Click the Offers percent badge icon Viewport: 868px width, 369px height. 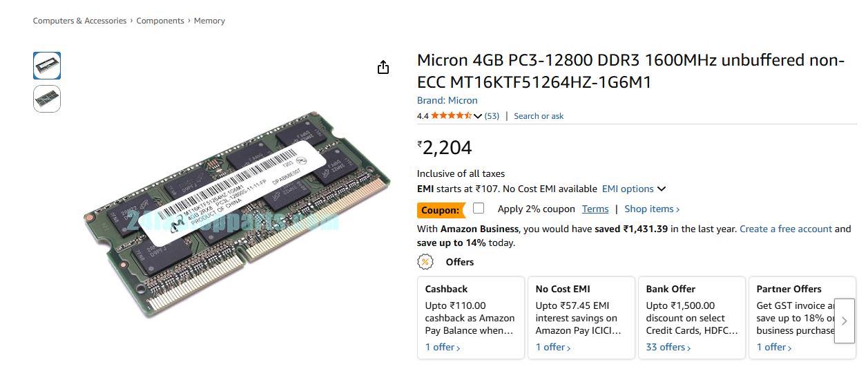(x=425, y=262)
